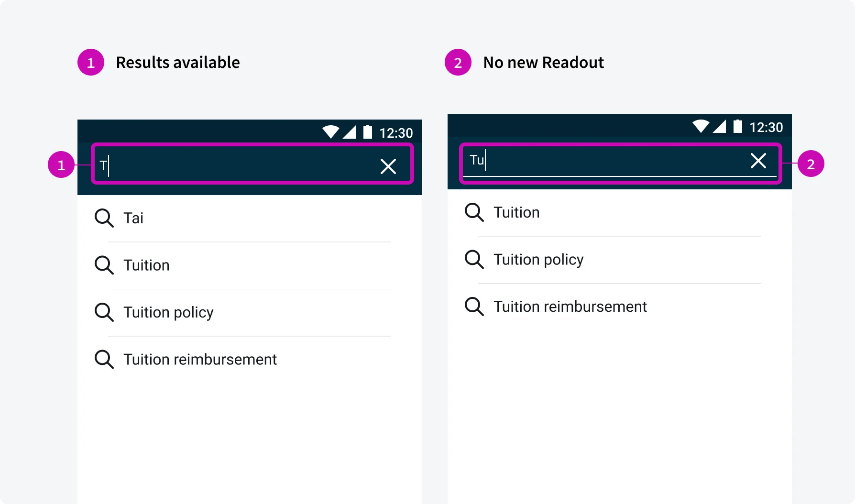The width and height of the screenshot is (855, 504).
Task: Click search icon beside left Tuition reimbursement
Action: coord(104,359)
